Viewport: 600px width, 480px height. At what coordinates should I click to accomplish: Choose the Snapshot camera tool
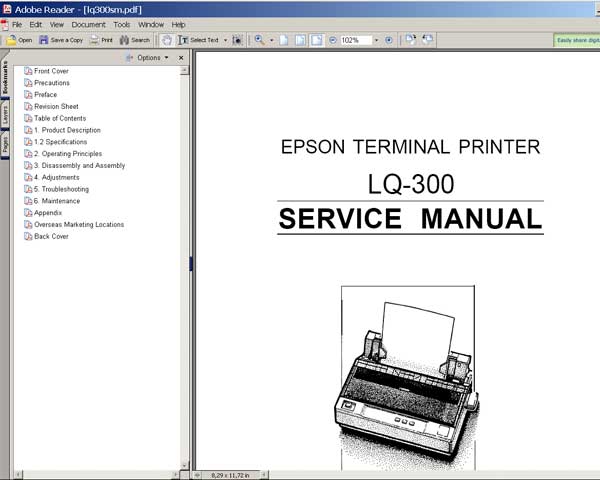237,40
